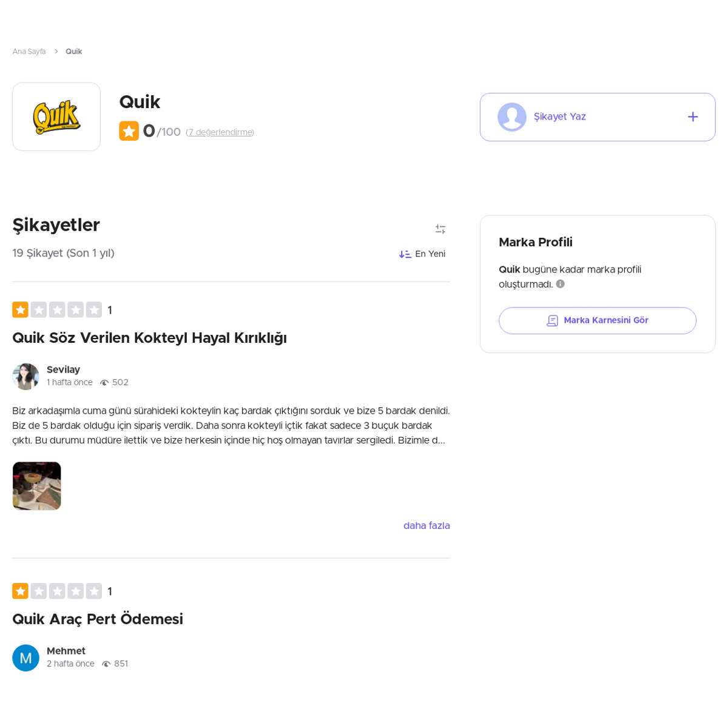Open the complaints filter settings icon
This screenshot has width=728, height=728.
(x=440, y=229)
